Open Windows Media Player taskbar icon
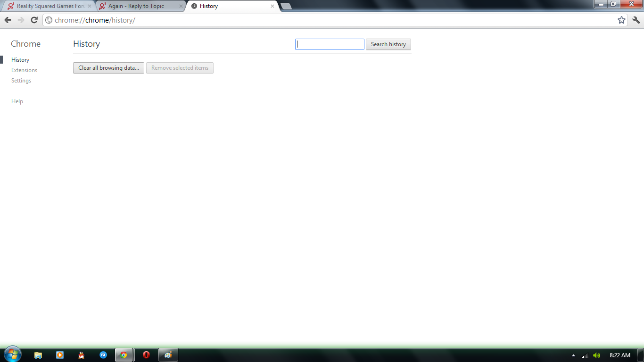This screenshot has height=362, width=644. pos(60,355)
